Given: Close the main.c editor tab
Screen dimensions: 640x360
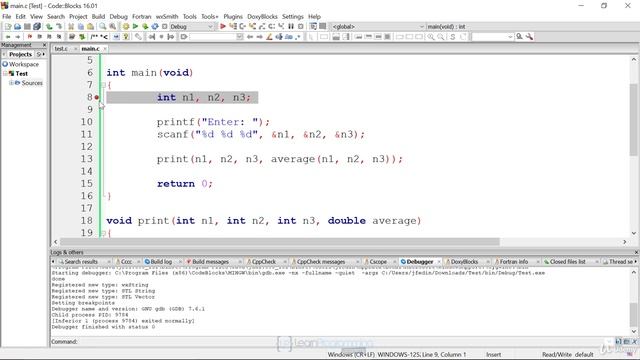Looking at the screenshot, I should pos(105,49).
